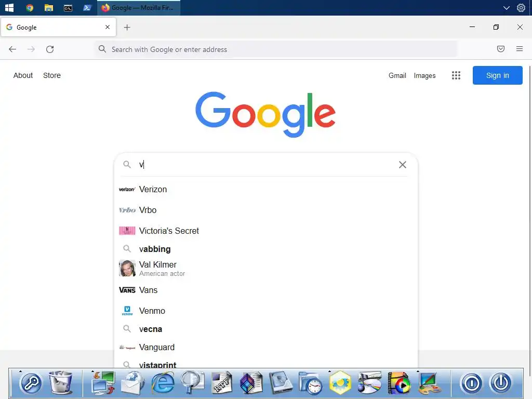Open the Images link
Image resolution: width=532 pixels, height=399 pixels.
click(424, 75)
